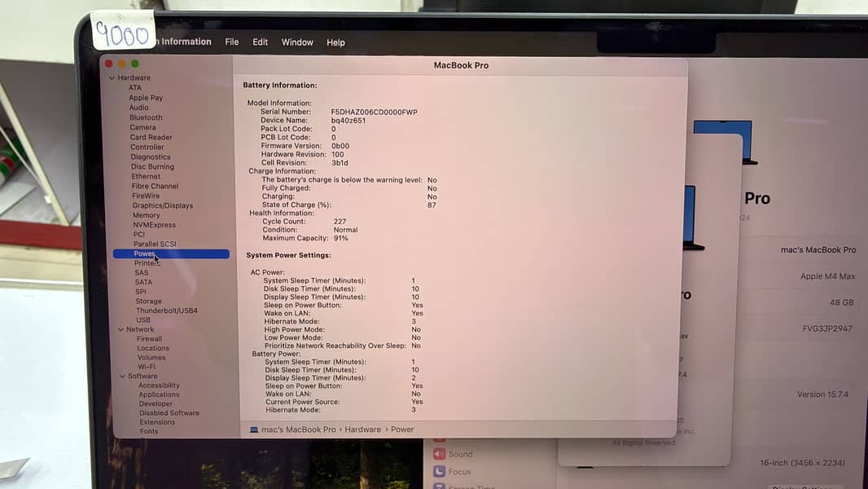Select Disc Burning in the sidebar
This screenshot has width=868, height=489.
[x=152, y=167]
